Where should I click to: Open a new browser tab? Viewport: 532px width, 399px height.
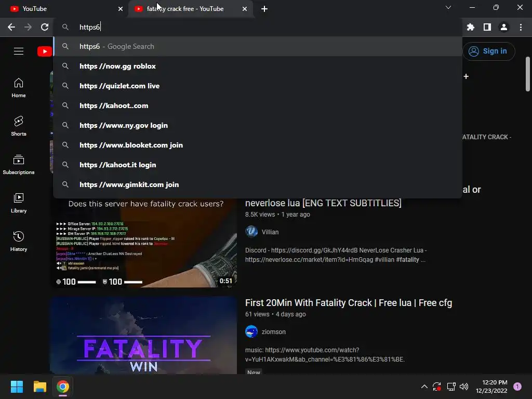click(x=264, y=9)
